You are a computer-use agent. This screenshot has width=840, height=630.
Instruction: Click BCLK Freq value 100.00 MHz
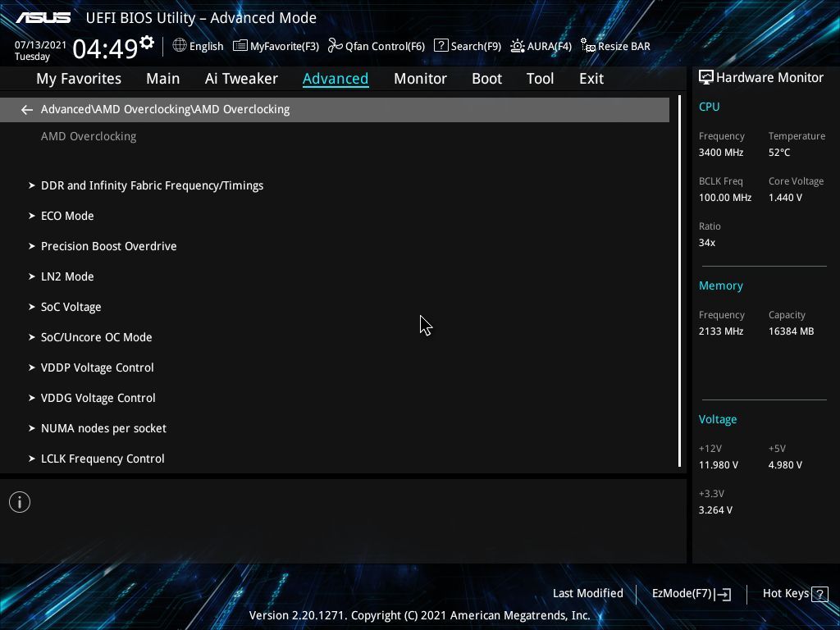tap(725, 198)
